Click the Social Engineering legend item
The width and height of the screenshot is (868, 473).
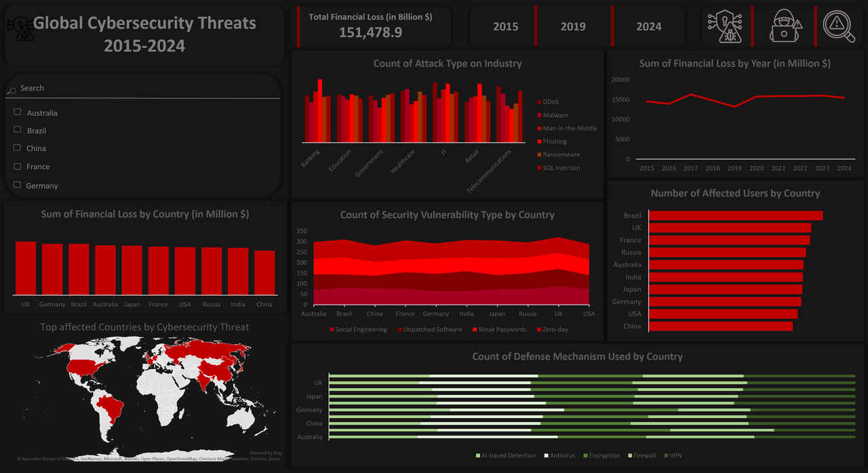pos(358,329)
